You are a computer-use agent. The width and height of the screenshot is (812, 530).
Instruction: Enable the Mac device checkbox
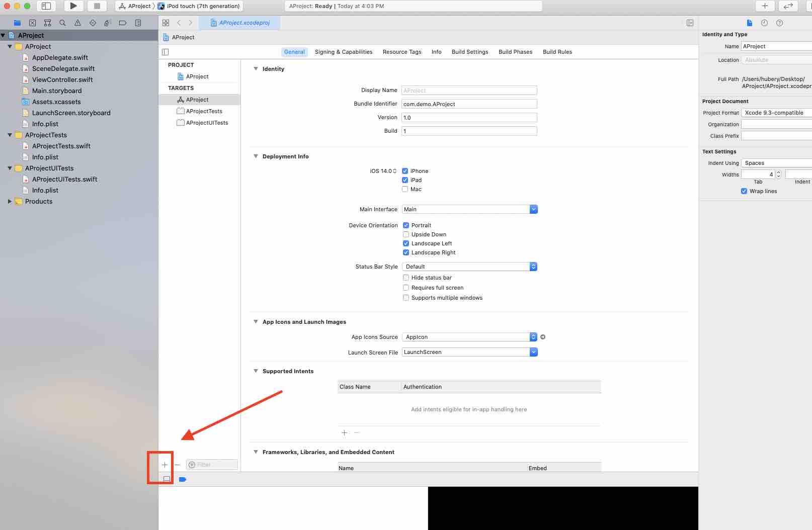click(x=405, y=189)
